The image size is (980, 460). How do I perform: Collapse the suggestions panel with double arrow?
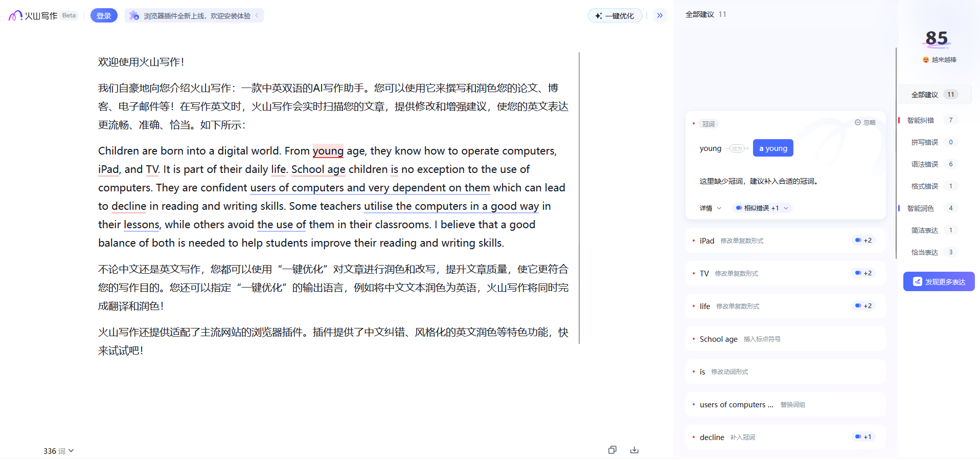(660, 15)
